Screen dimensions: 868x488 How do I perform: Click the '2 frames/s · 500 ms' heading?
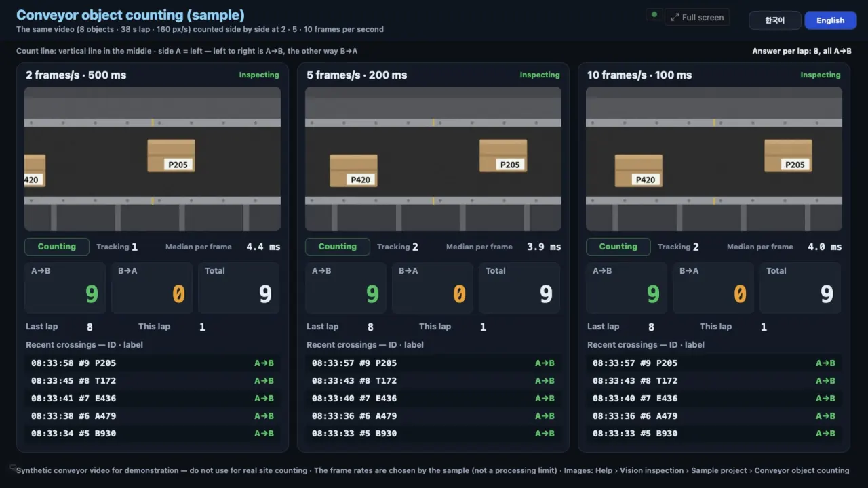pos(76,75)
